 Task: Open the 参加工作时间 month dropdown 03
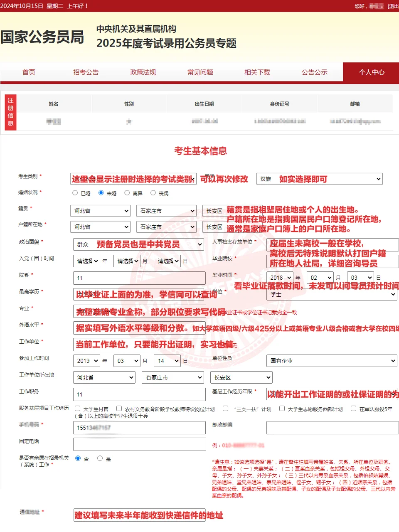pos(127,361)
